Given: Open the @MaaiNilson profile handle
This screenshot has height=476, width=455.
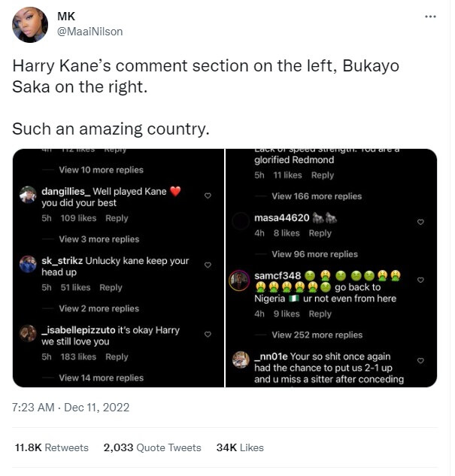Looking at the screenshot, I should (x=89, y=32).
